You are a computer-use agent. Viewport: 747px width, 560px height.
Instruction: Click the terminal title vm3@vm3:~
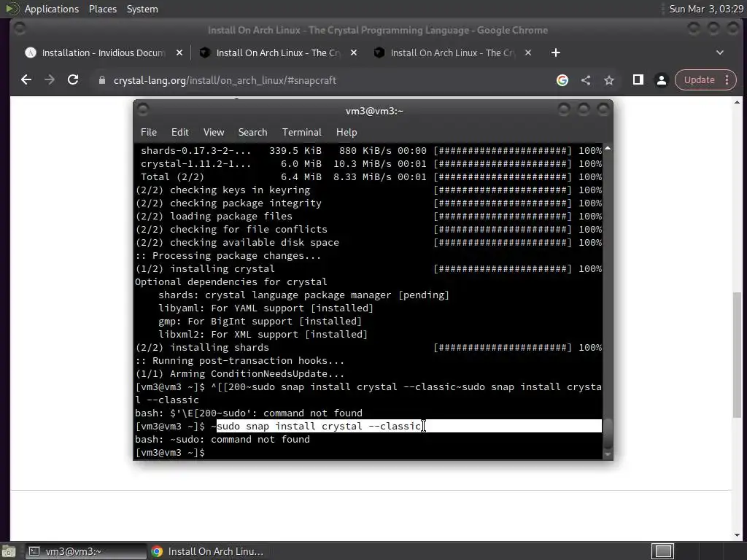click(x=374, y=111)
